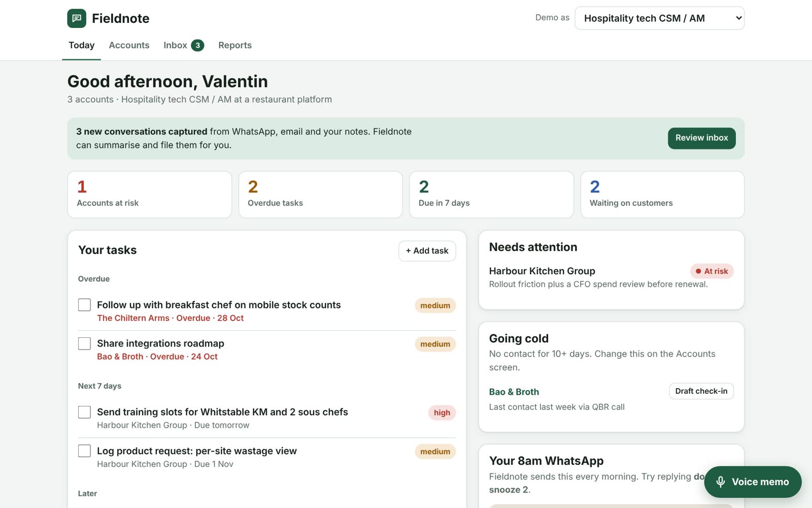Tick the breakfast chef follow-up task checkbox
812x508 pixels.
(x=84, y=305)
